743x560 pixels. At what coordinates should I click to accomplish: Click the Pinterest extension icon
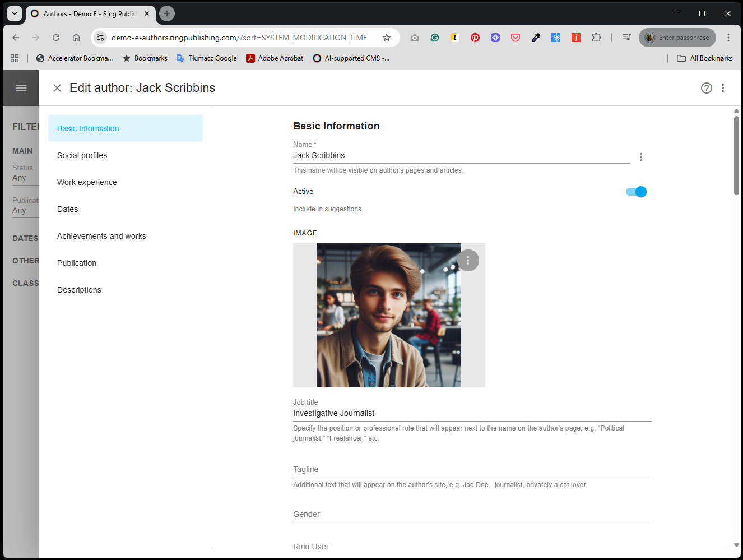tap(475, 38)
